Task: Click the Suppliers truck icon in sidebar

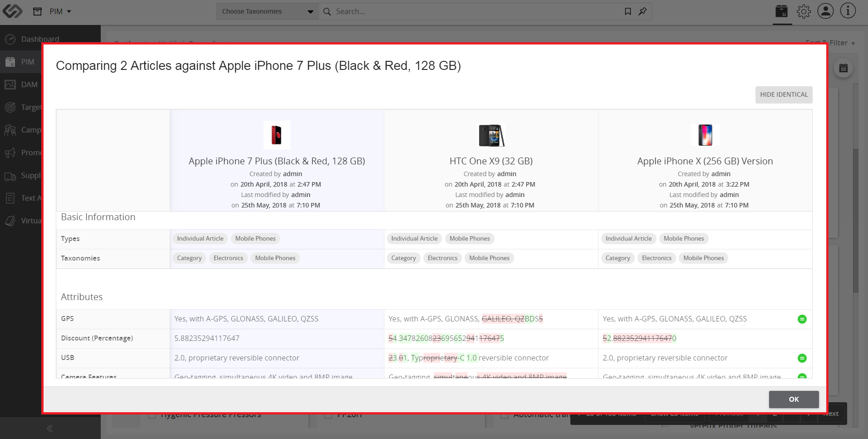Action: [x=10, y=176]
